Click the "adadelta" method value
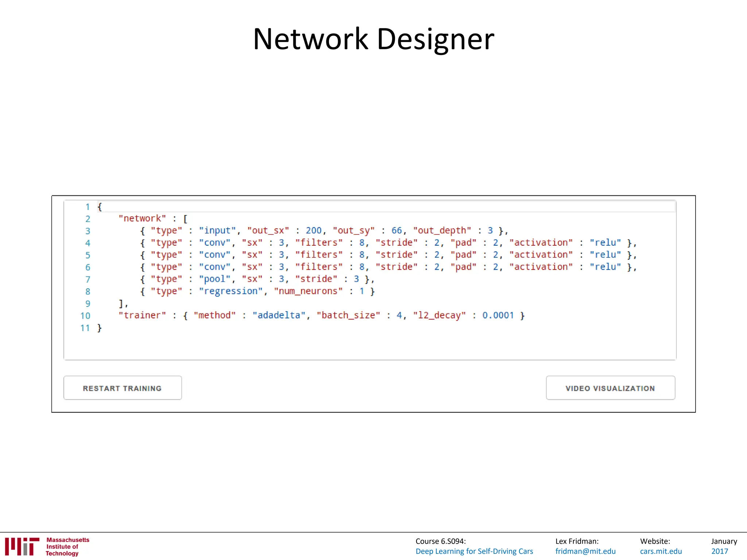This screenshot has width=747, height=560. tap(279, 315)
